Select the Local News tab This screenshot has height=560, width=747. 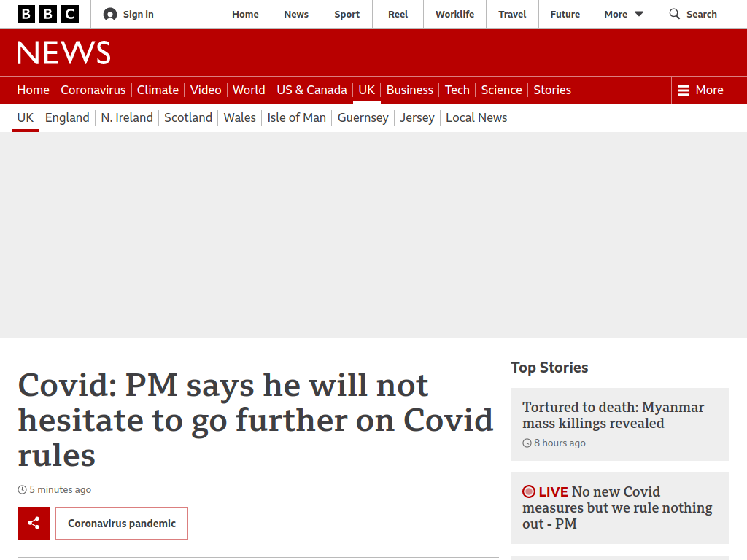pyautogui.click(x=476, y=117)
